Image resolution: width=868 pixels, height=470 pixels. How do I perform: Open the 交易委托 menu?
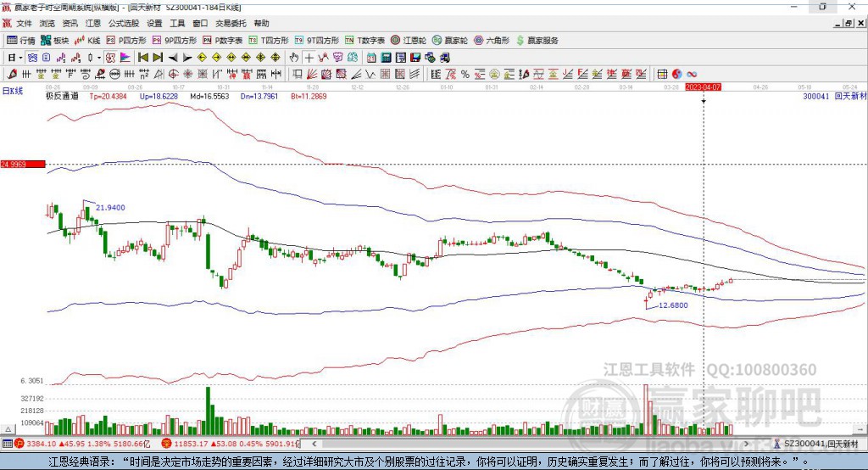pos(231,23)
